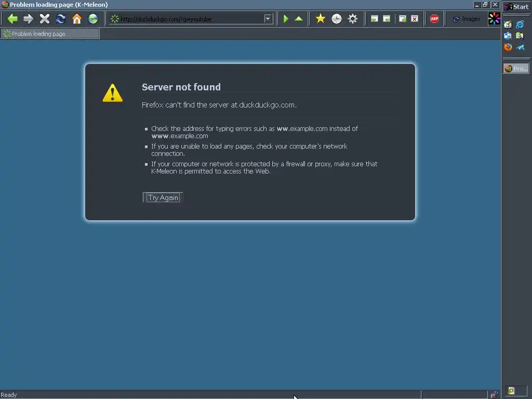
Task: Click the status bar security icon
Action: pyautogui.click(x=494, y=395)
